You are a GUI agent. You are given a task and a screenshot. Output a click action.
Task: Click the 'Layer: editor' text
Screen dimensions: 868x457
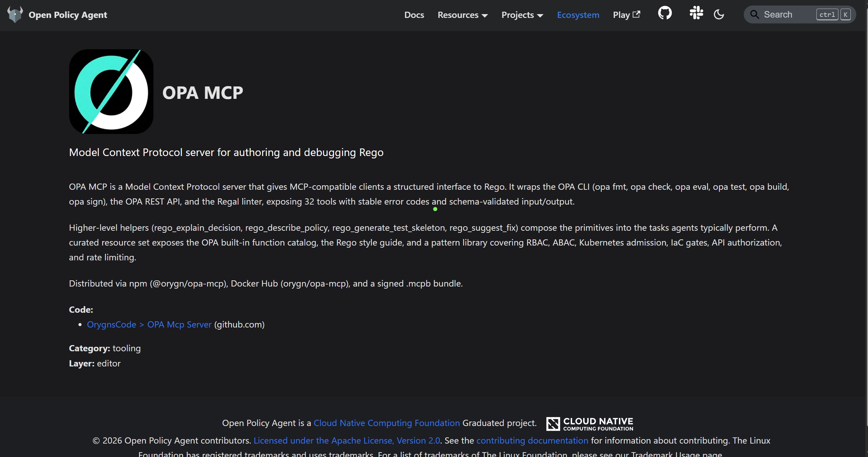point(95,363)
